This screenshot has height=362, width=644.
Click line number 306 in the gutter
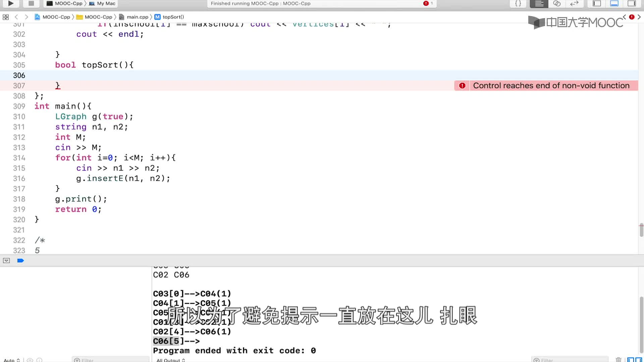click(19, 75)
